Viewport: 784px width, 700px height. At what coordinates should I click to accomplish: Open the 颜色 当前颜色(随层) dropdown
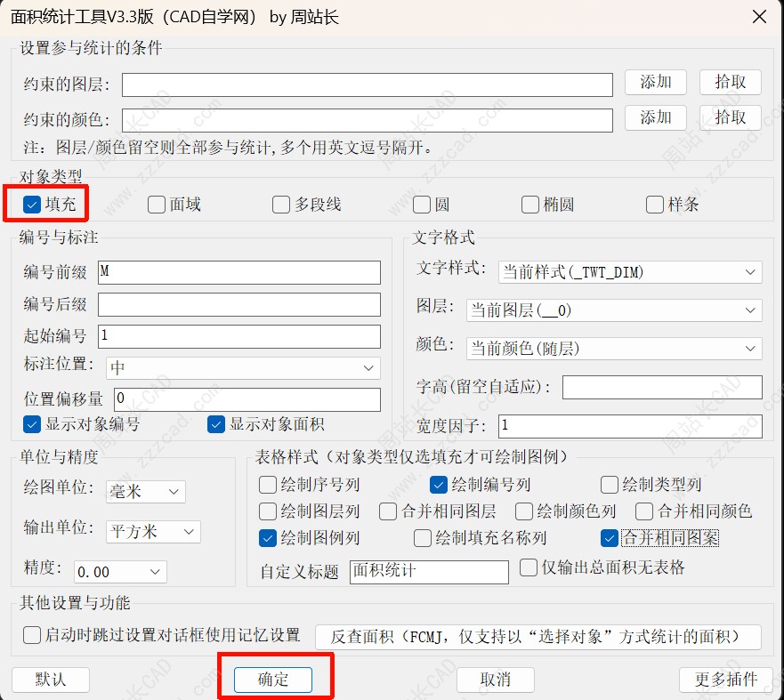pyautogui.click(x=614, y=349)
